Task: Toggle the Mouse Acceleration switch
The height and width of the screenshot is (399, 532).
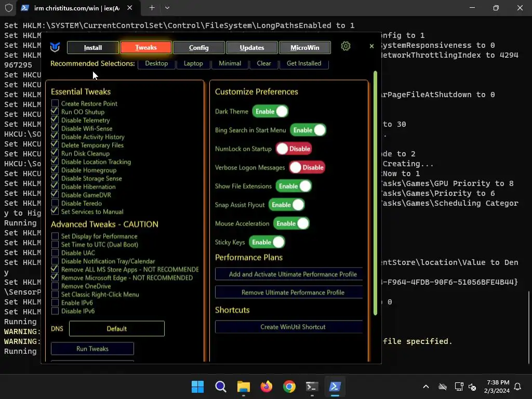Action: click(x=291, y=223)
